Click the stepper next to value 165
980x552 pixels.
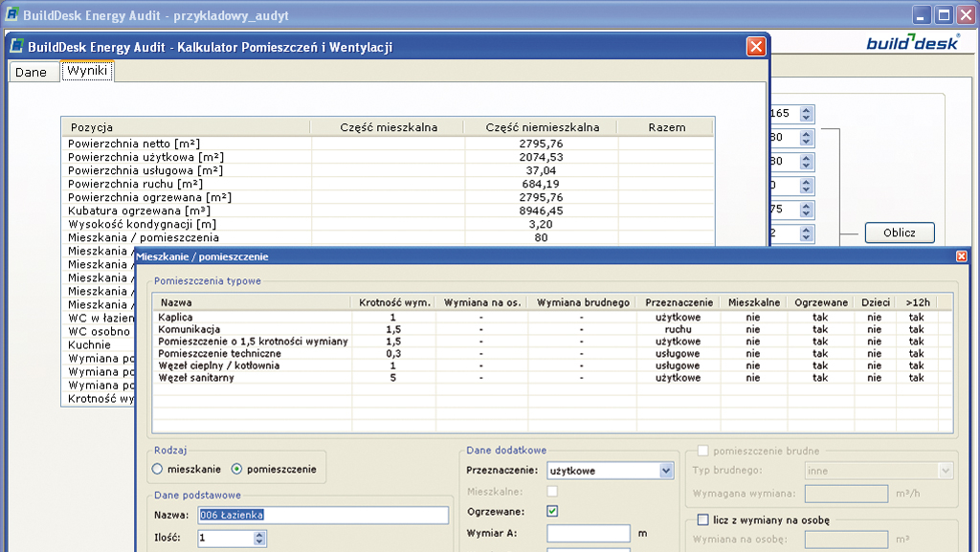pos(806,114)
